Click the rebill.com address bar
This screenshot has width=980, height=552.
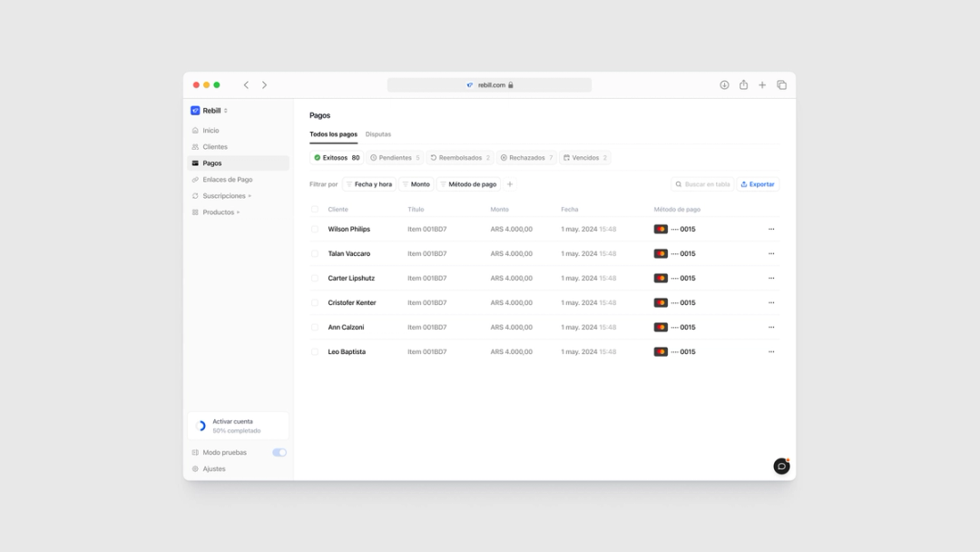[489, 85]
